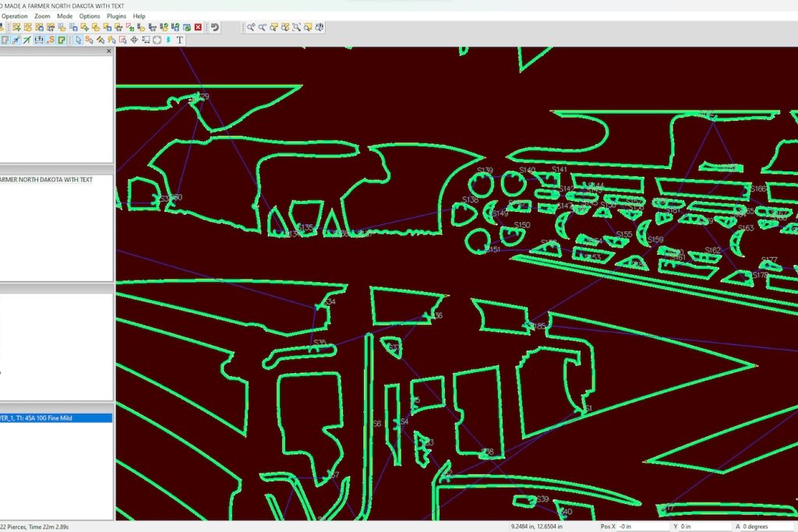The width and height of the screenshot is (798, 532).
Task: Select the Text tool in toolbar
Action: [179, 40]
